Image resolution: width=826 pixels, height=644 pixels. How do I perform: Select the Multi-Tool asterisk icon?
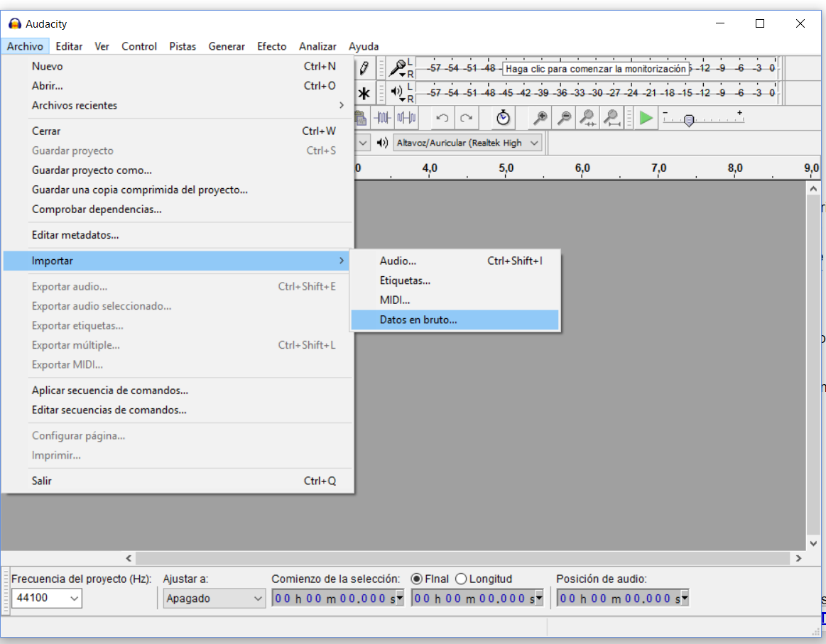(364, 94)
